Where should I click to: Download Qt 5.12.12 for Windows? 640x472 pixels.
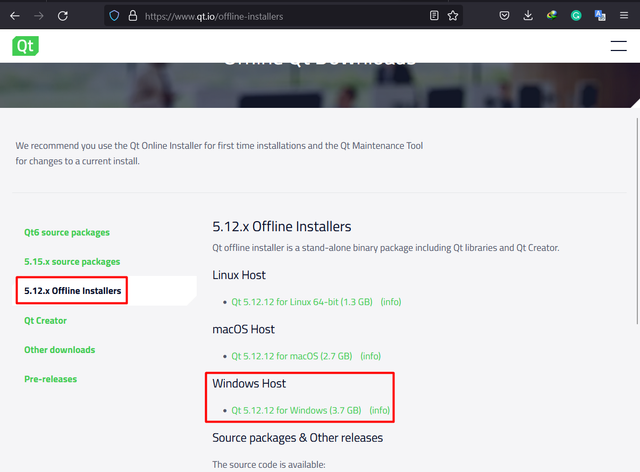click(296, 410)
